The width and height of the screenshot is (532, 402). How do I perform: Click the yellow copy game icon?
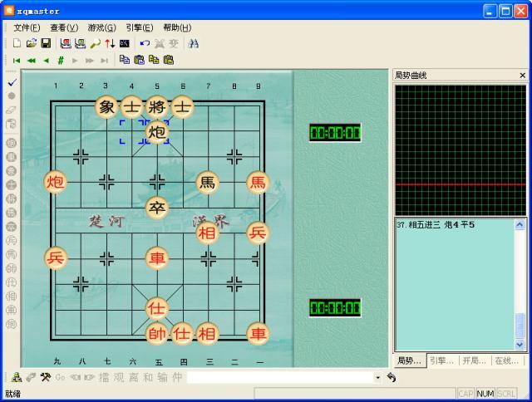154,60
